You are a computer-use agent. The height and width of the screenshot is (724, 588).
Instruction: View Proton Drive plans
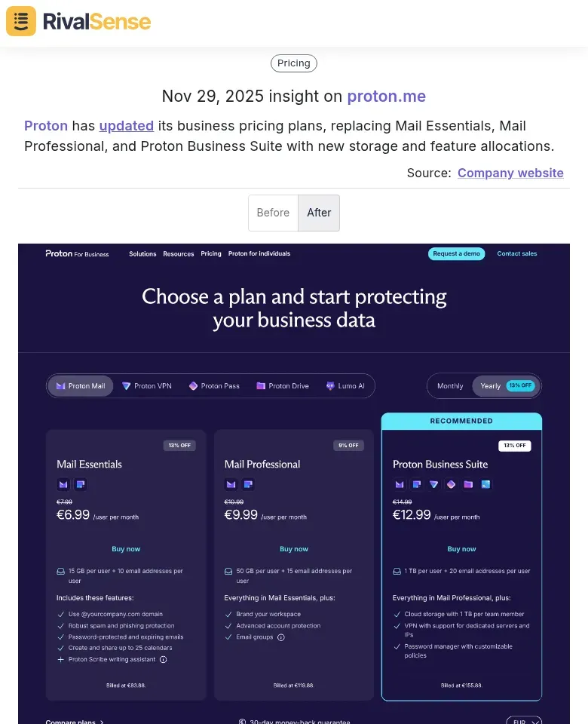click(x=282, y=385)
